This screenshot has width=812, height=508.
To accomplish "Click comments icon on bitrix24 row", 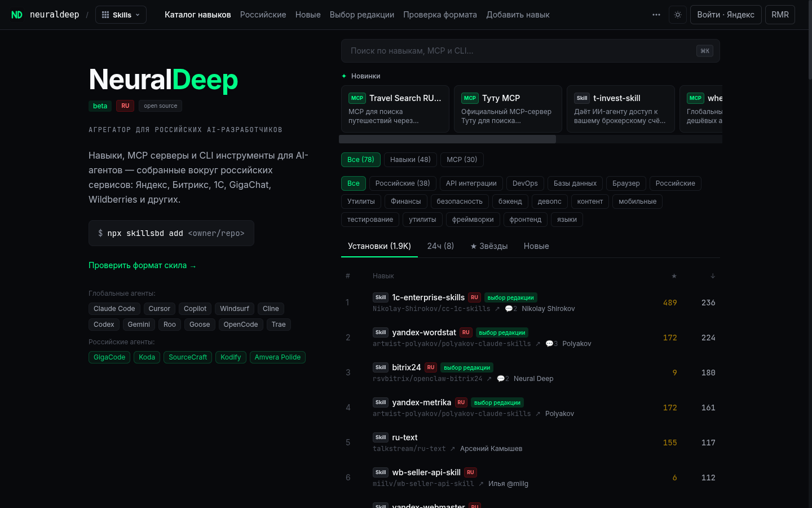I will coord(503,379).
